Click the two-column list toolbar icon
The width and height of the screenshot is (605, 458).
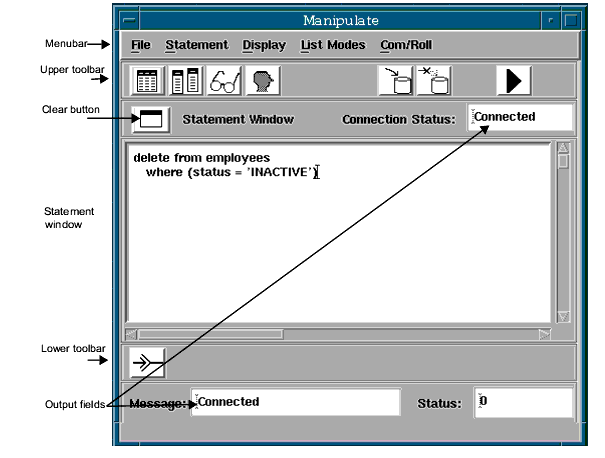click(x=185, y=81)
